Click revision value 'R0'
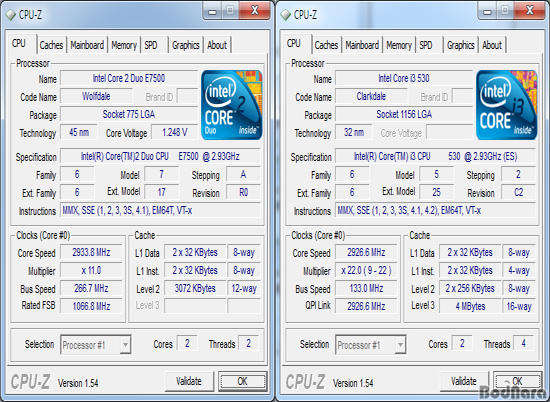Image resolution: width=550 pixels, height=402 pixels. coord(243,192)
